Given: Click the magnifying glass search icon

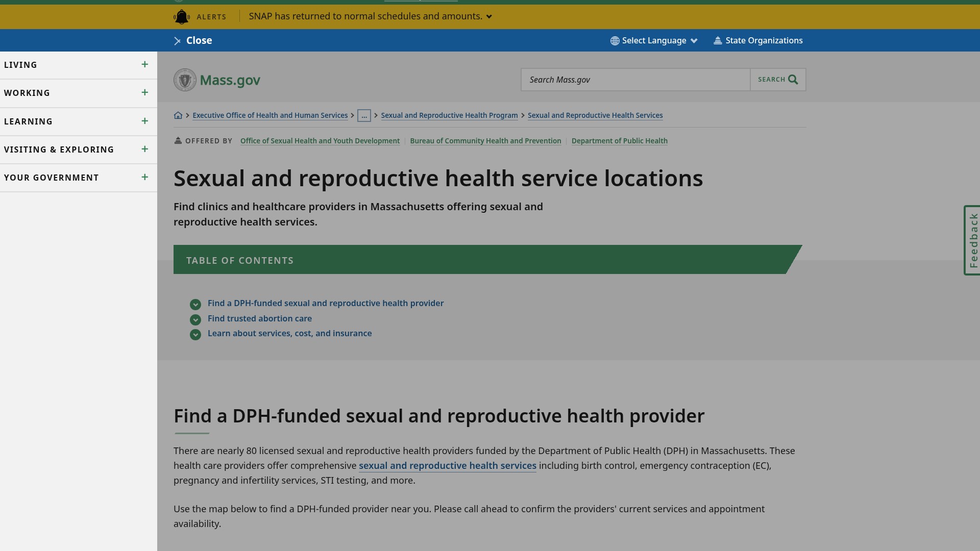Looking at the screenshot, I should pos(793,80).
